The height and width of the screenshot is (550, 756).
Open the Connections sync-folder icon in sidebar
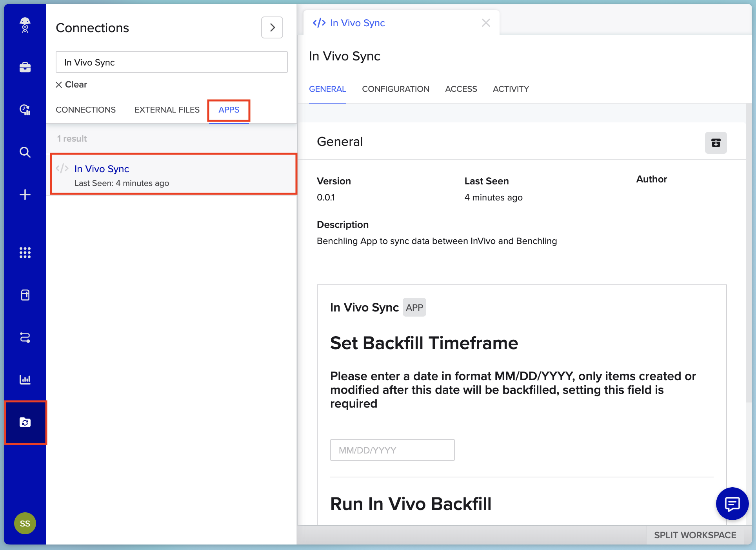pyautogui.click(x=25, y=423)
